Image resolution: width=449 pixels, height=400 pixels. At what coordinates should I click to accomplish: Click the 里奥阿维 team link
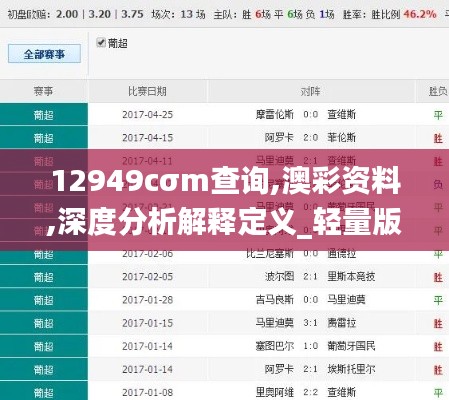pos(275,392)
